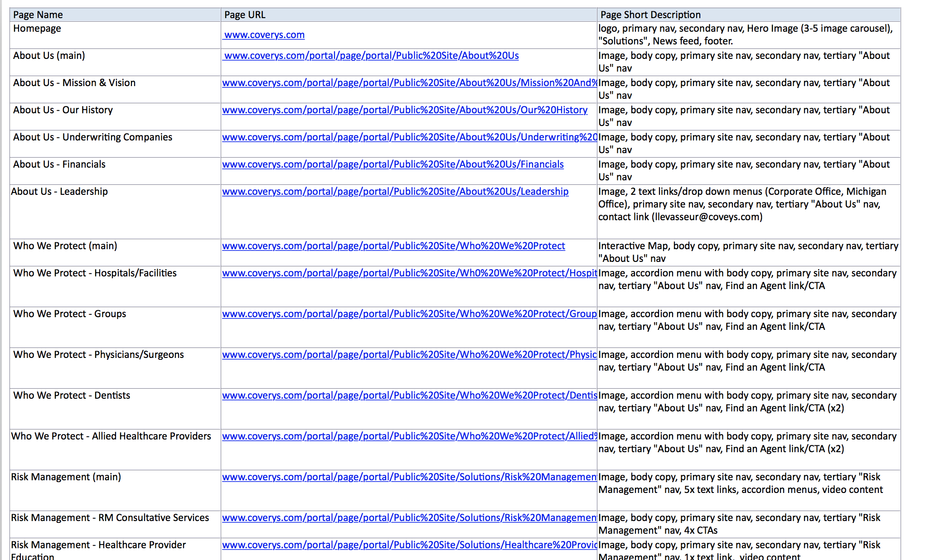Image resolution: width=931 pixels, height=560 pixels.
Task: Select the Interactive Map description cell
Action: (749, 252)
